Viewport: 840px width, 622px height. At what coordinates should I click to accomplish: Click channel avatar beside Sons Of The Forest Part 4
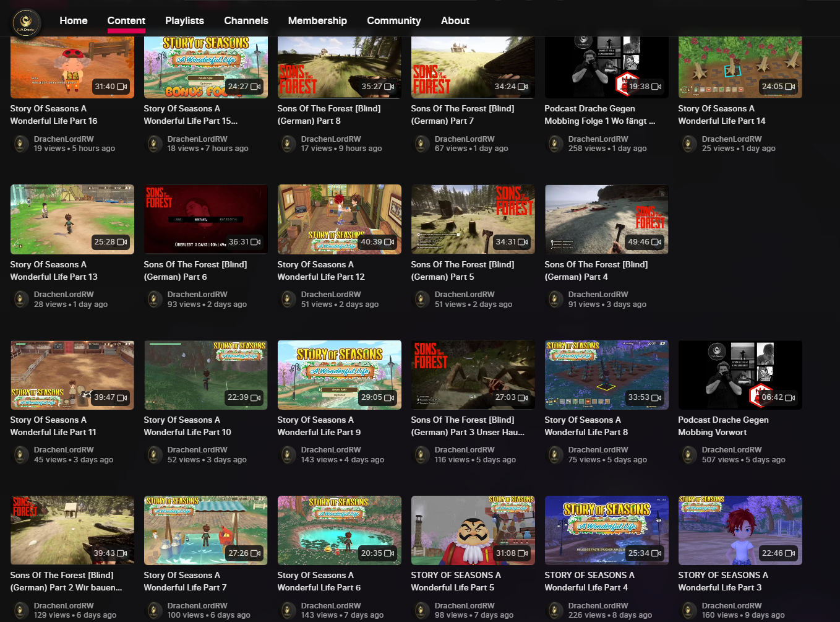pyautogui.click(x=555, y=300)
